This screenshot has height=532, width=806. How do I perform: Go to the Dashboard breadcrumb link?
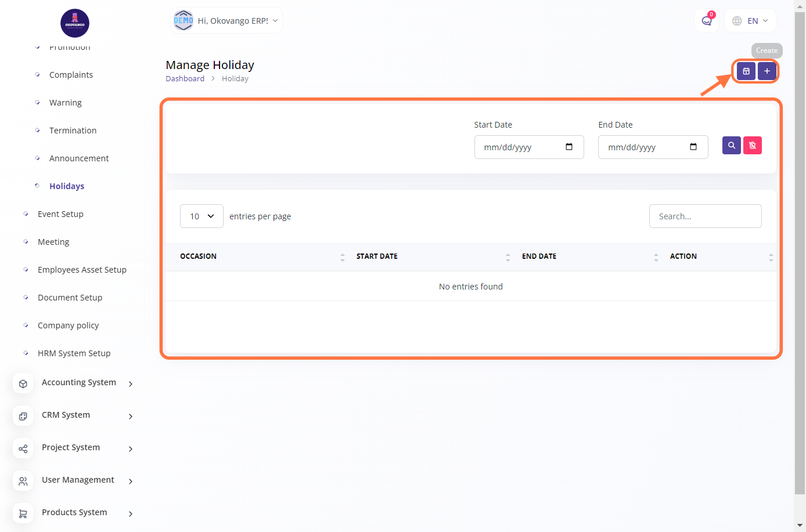(x=185, y=79)
